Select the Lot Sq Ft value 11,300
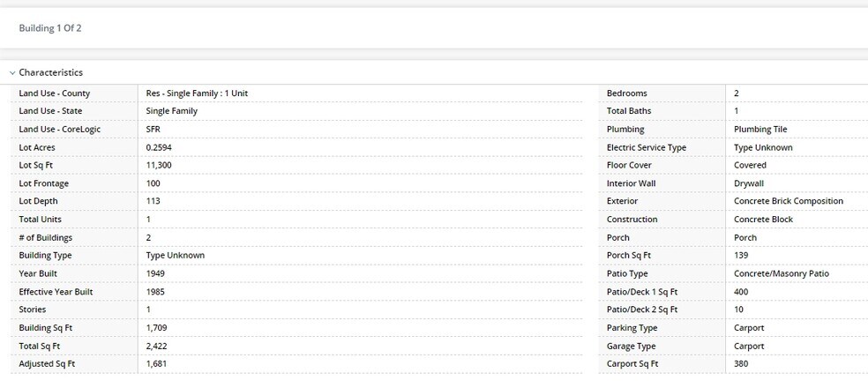 157,165
